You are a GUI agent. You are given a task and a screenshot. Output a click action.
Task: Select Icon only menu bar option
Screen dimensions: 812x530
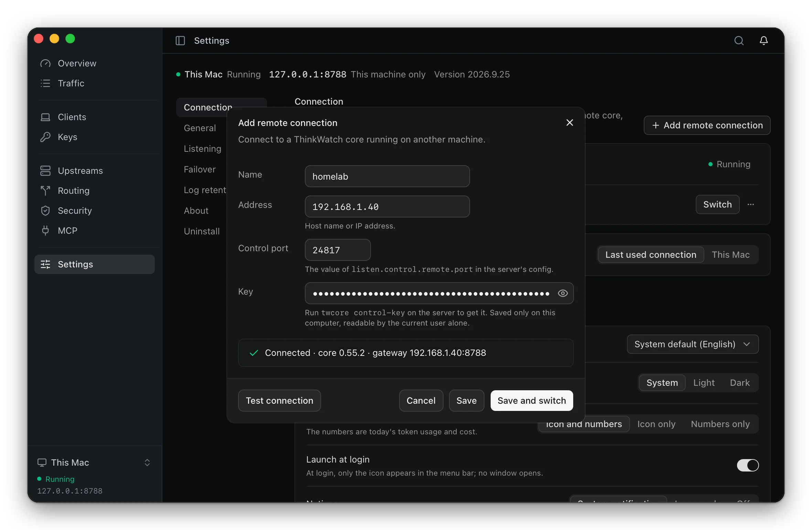click(x=656, y=424)
